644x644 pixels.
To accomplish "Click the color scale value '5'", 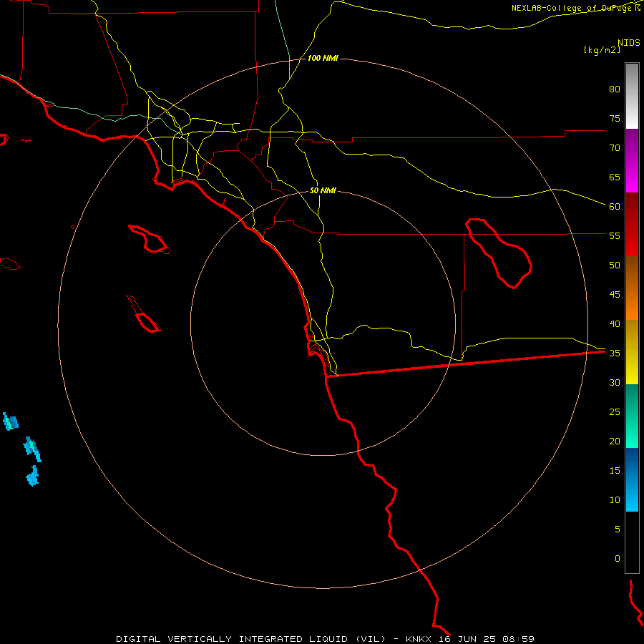I will click(618, 530).
